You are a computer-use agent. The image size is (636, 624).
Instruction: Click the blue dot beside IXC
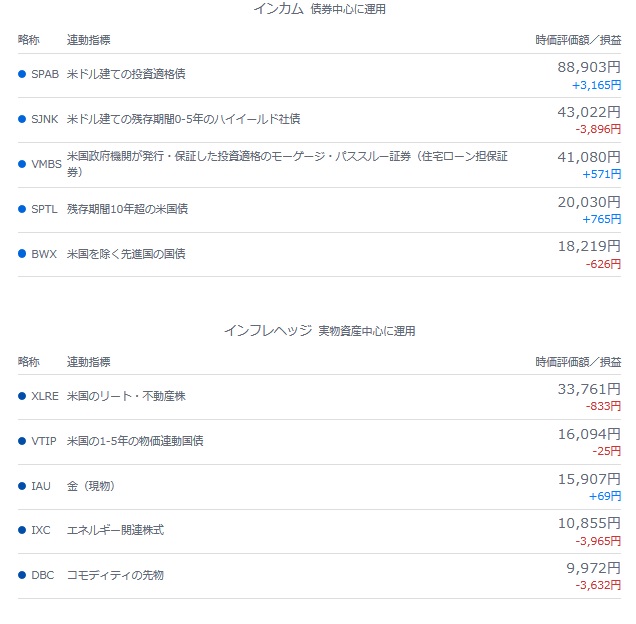coord(22,531)
